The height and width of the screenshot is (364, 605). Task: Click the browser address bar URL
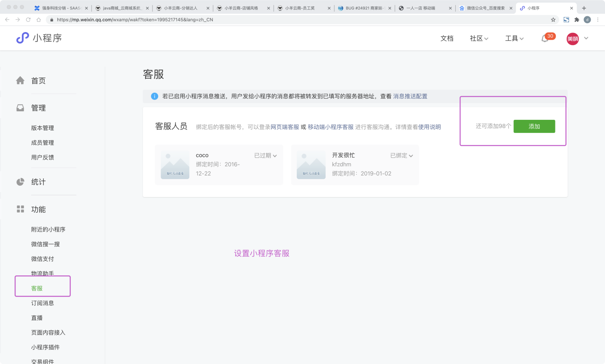pos(135,19)
